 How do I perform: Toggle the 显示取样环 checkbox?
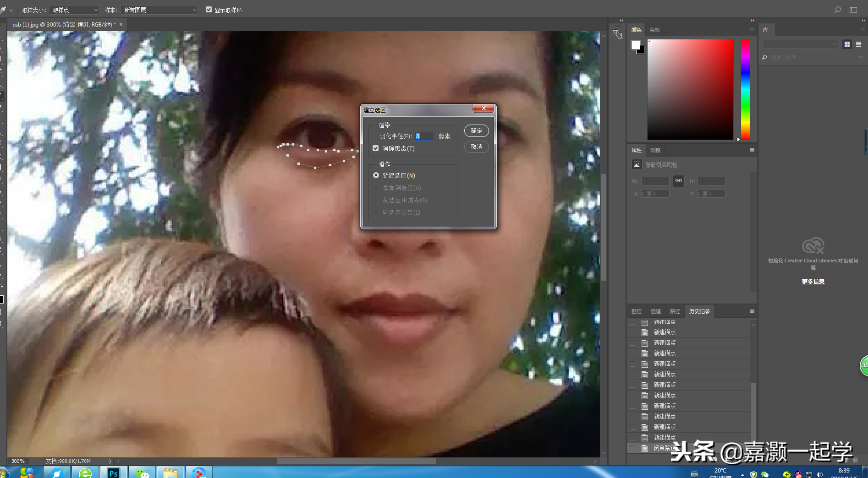(x=209, y=10)
